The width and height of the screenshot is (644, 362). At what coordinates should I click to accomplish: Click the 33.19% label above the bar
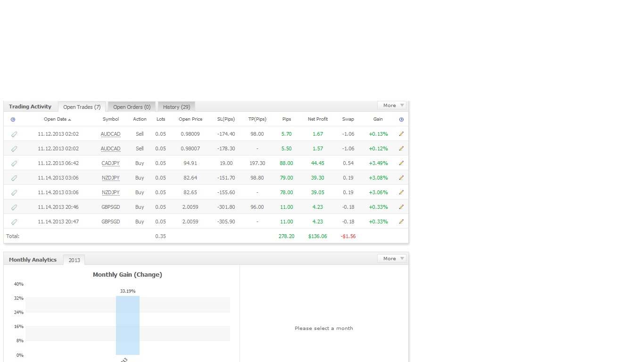click(x=128, y=291)
